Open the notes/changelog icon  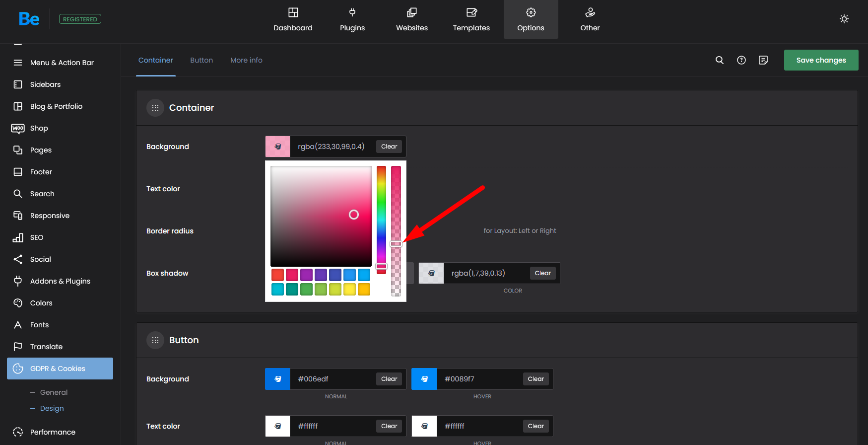click(763, 60)
